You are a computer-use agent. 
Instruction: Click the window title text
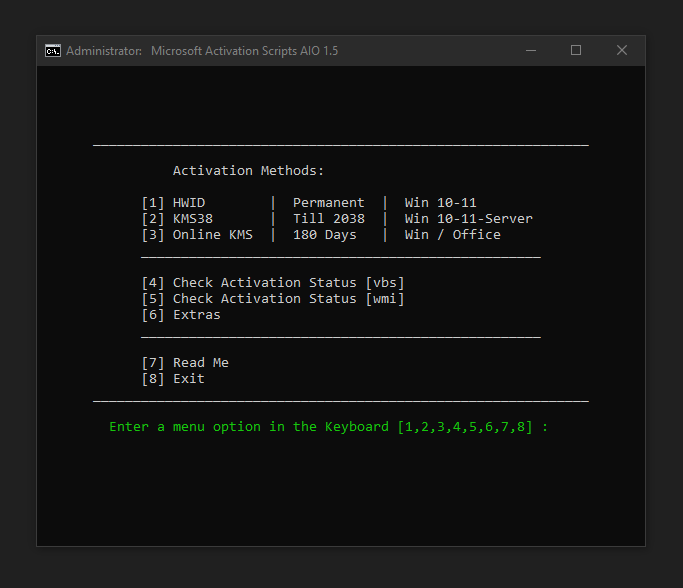[x=202, y=51]
